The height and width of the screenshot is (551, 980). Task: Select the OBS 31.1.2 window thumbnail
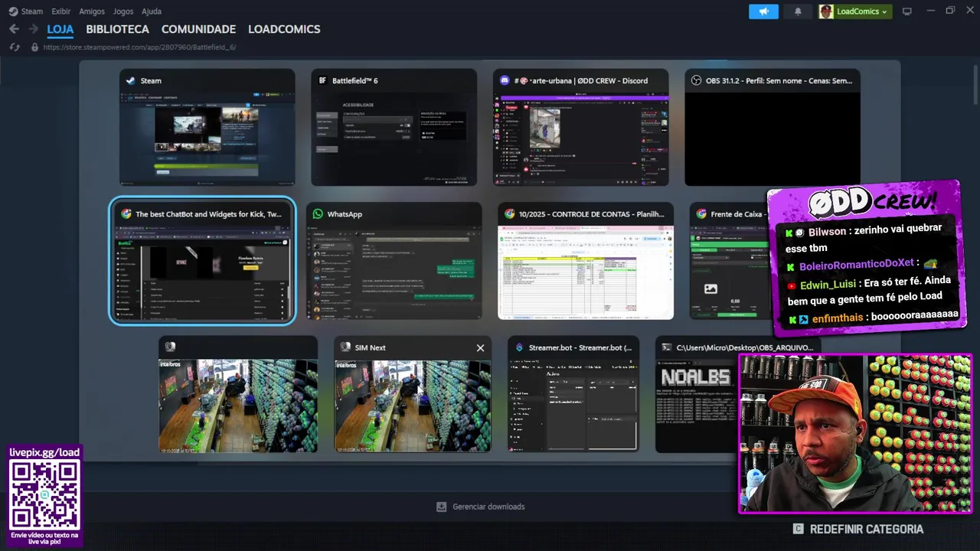(772, 128)
